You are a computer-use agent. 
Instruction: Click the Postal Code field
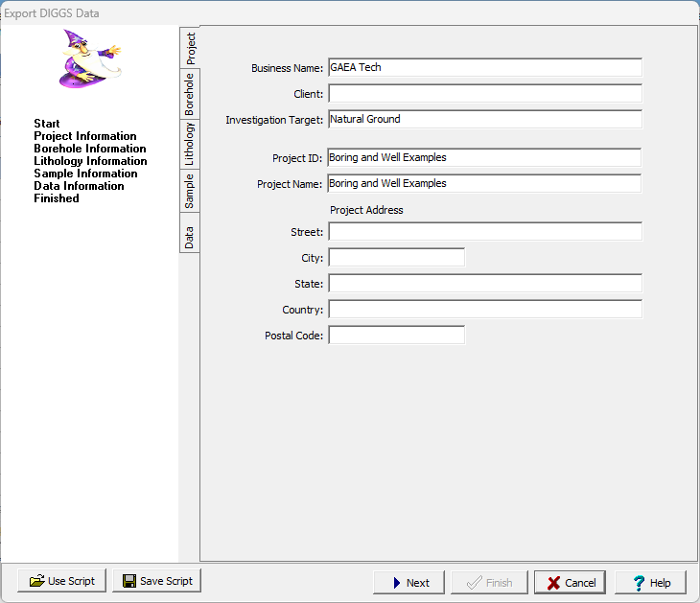click(396, 335)
